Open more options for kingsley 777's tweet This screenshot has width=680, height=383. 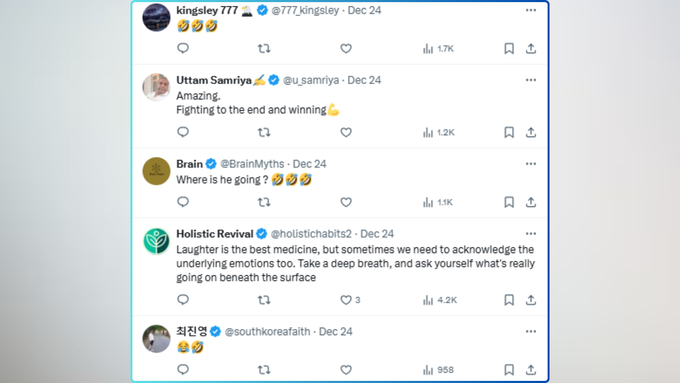coord(531,10)
